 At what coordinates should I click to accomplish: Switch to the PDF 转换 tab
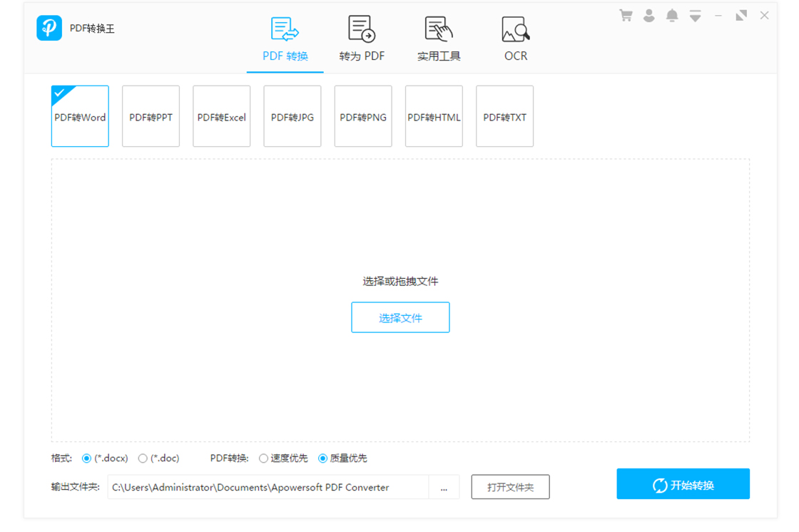point(285,40)
